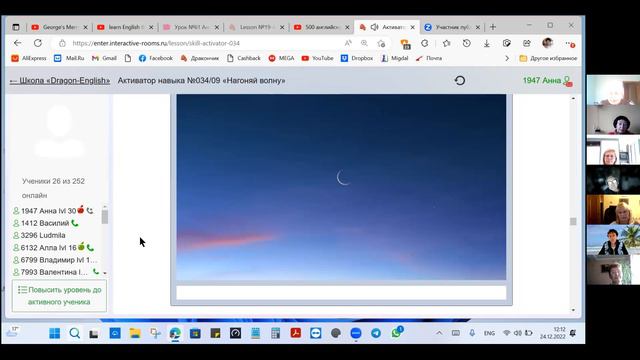Switch to the 500 английск... tab
The height and width of the screenshot is (360, 640).
322,27
